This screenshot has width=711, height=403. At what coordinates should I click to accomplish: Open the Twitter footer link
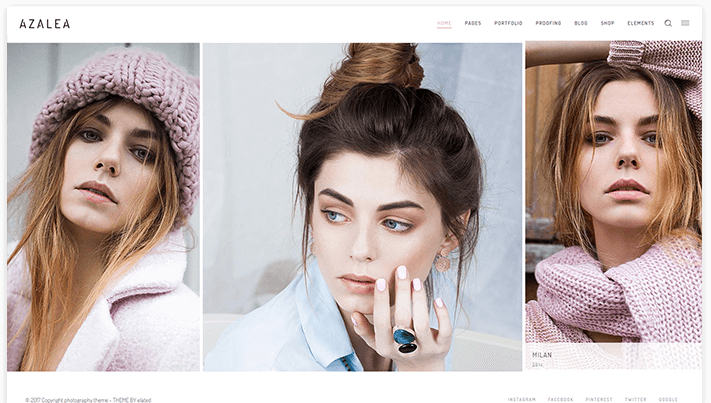tap(635, 399)
